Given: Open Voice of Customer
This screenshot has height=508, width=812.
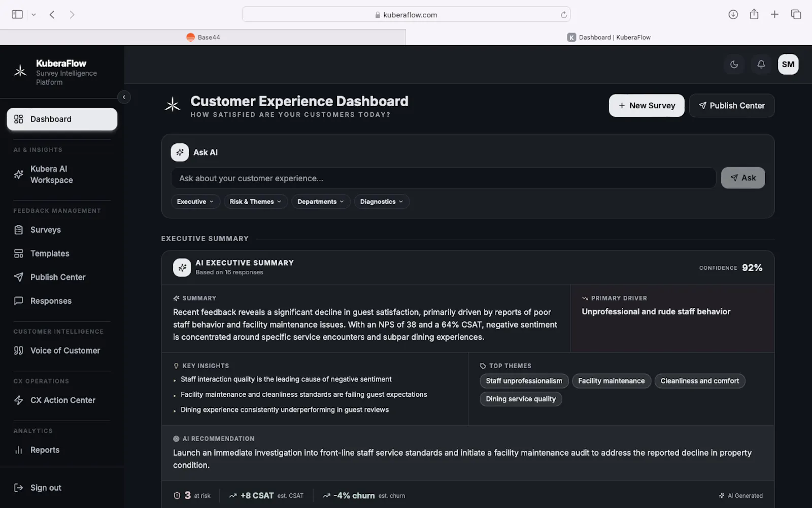Looking at the screenshot, I should tap(62, 351).
